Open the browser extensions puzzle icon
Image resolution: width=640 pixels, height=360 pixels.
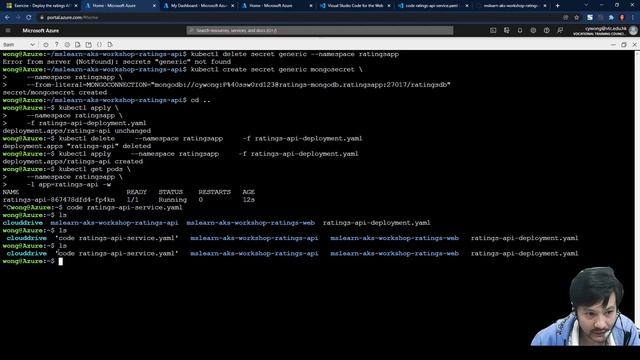611,18
